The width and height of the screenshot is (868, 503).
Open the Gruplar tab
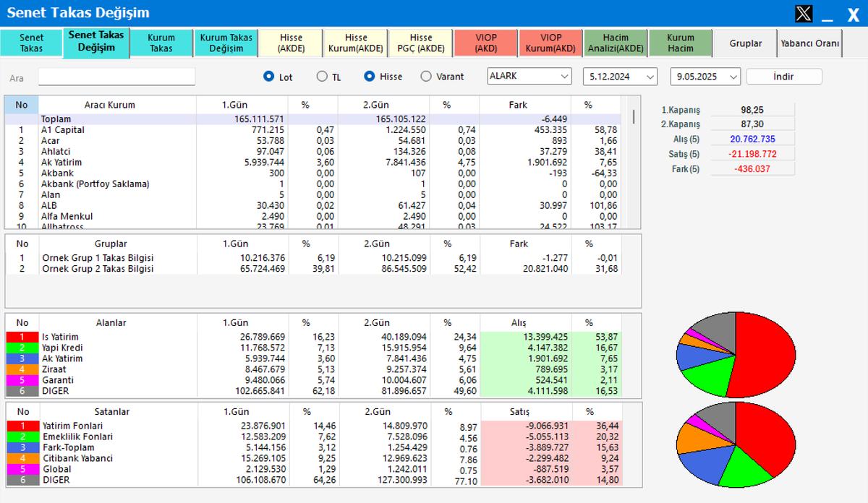click(746, 43)
